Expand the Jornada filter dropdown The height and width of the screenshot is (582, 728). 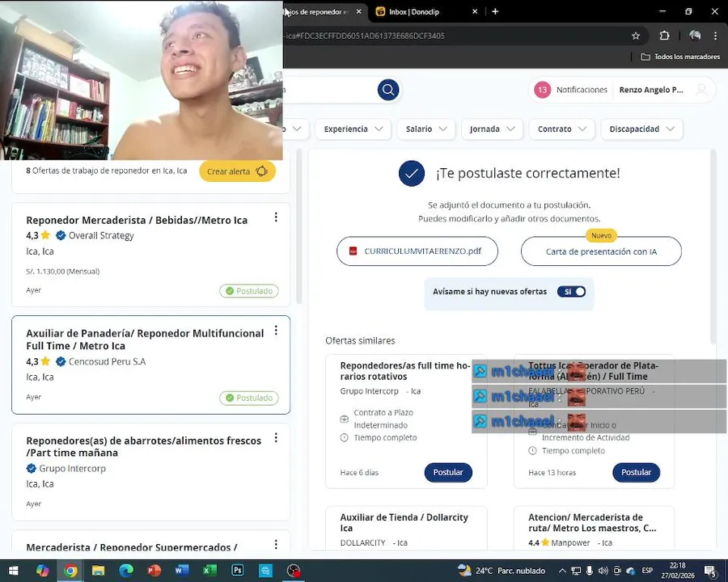(492, 129)
